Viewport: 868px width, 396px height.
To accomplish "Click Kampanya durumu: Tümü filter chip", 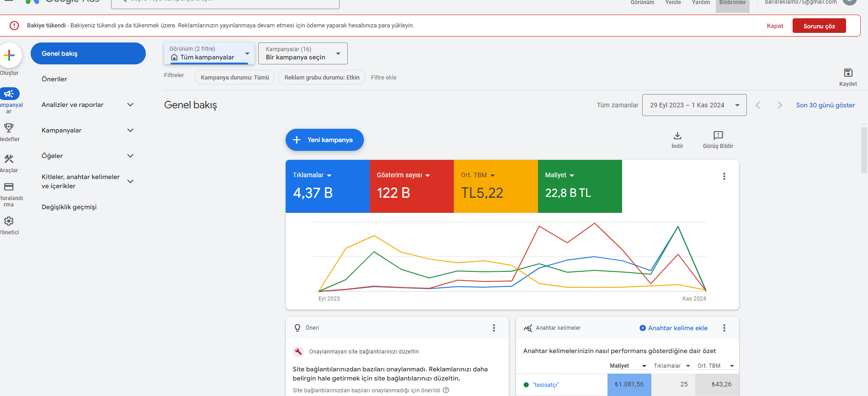I will click(x=235, y=77).
